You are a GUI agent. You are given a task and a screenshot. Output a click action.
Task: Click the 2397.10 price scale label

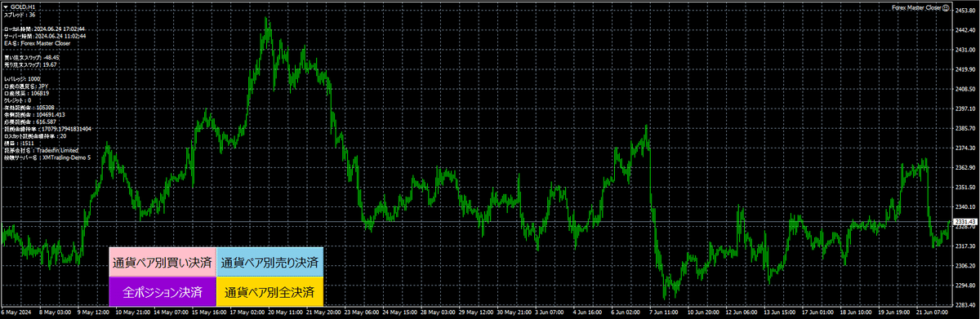966,109
